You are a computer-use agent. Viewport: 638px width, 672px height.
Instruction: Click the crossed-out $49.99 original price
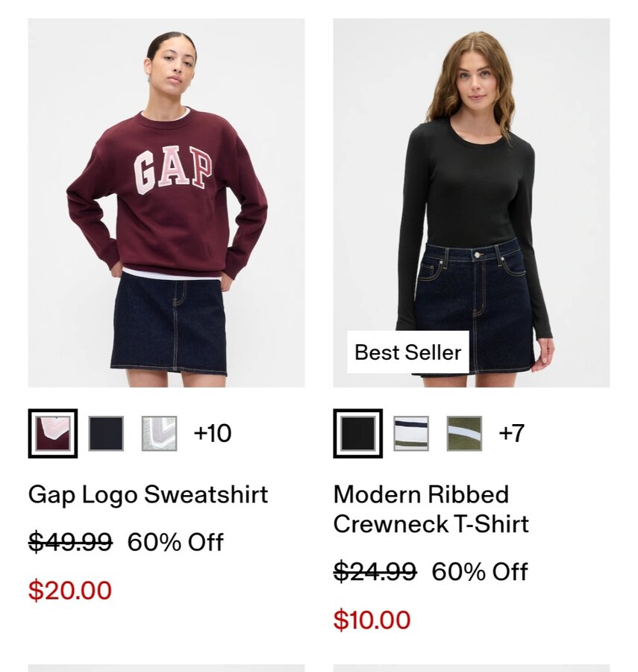pyautogui.click(x=71, y=542)
